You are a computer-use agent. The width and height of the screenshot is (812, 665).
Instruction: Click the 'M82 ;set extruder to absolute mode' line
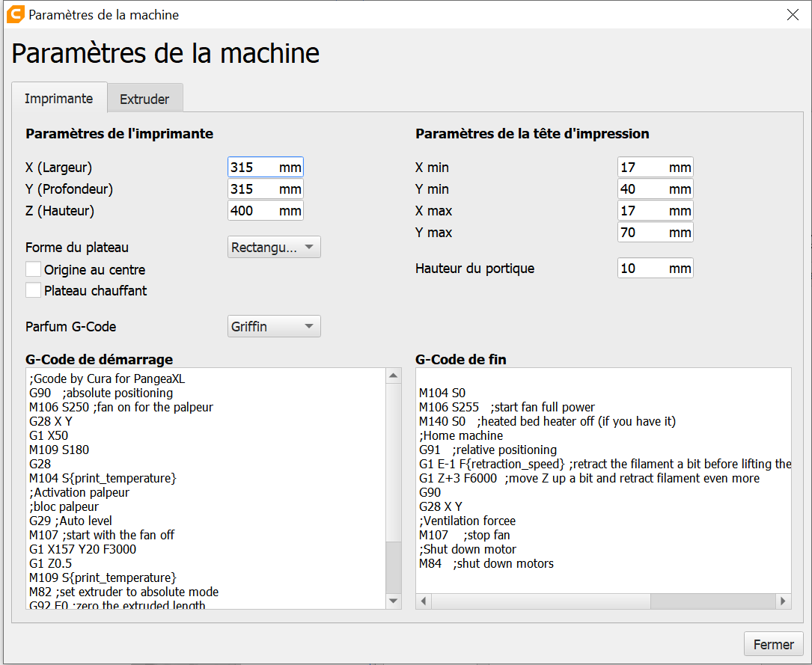tap(123, 592)
